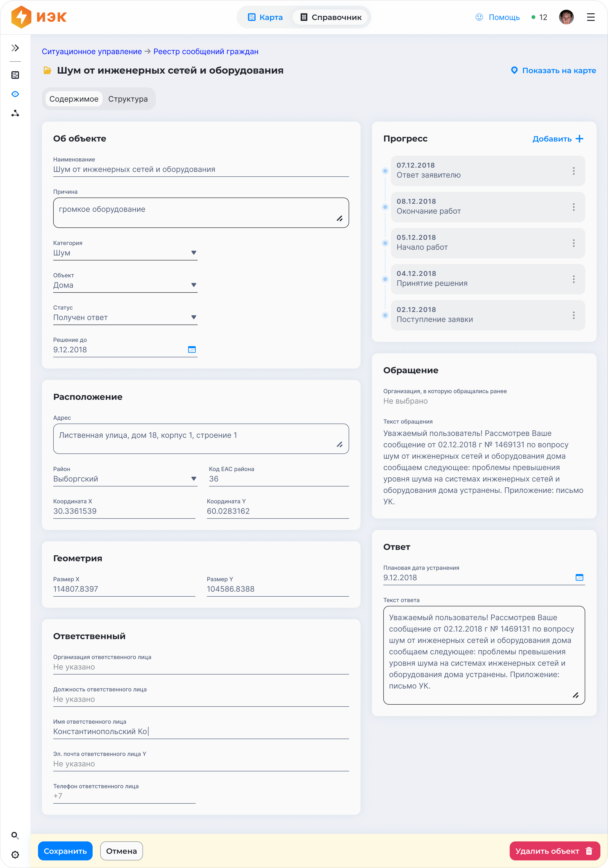Screen dimensions: 608x868
Task: Click the search magnifier icon in the sidebar
Action: click(x=15, y=835)
